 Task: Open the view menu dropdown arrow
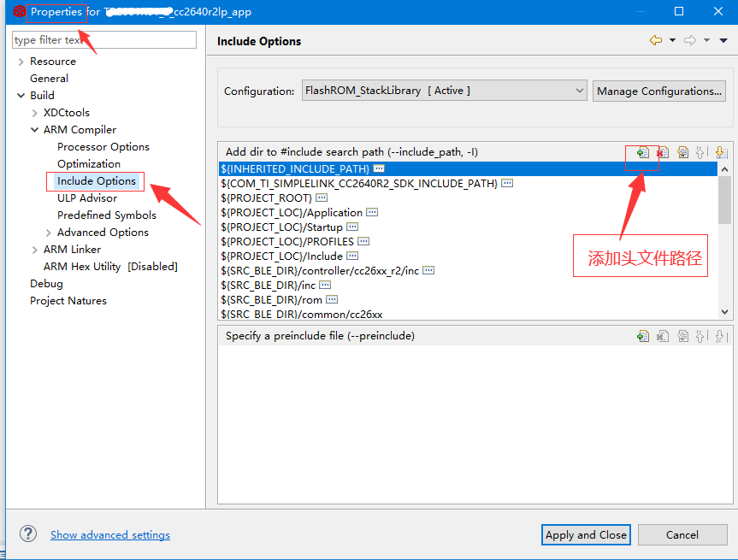click(x=723, y=40)
